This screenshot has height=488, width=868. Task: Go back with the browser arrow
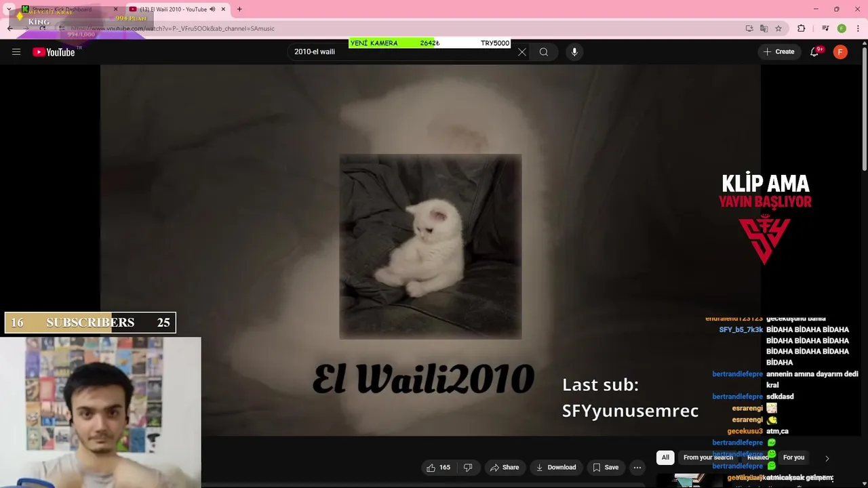click(x=9, y=28)
